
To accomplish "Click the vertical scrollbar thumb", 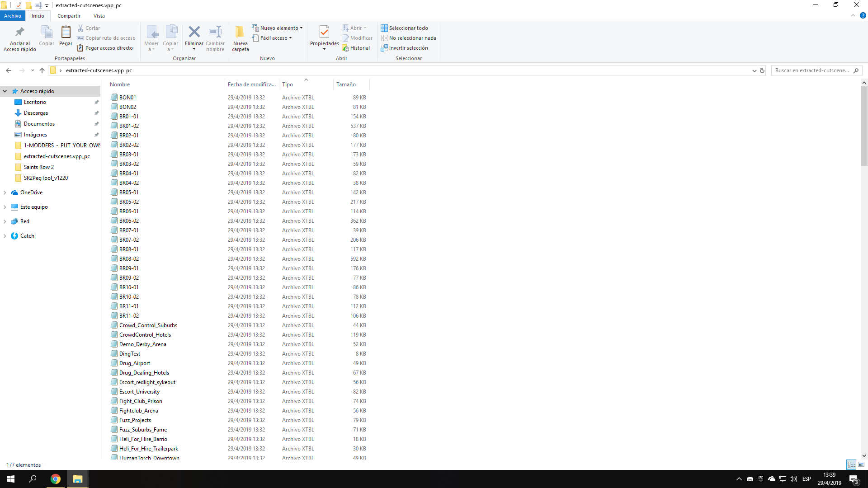I will 864,126.
